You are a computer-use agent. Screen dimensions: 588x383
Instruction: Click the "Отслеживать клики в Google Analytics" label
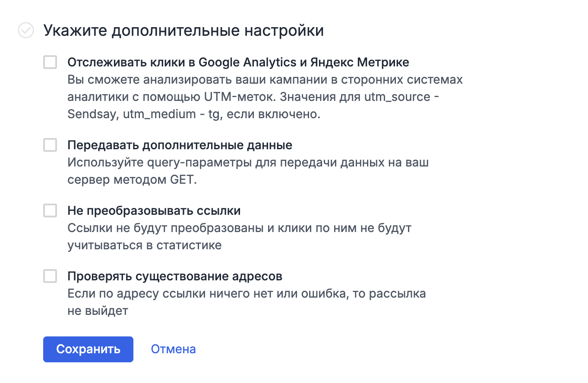238,62
